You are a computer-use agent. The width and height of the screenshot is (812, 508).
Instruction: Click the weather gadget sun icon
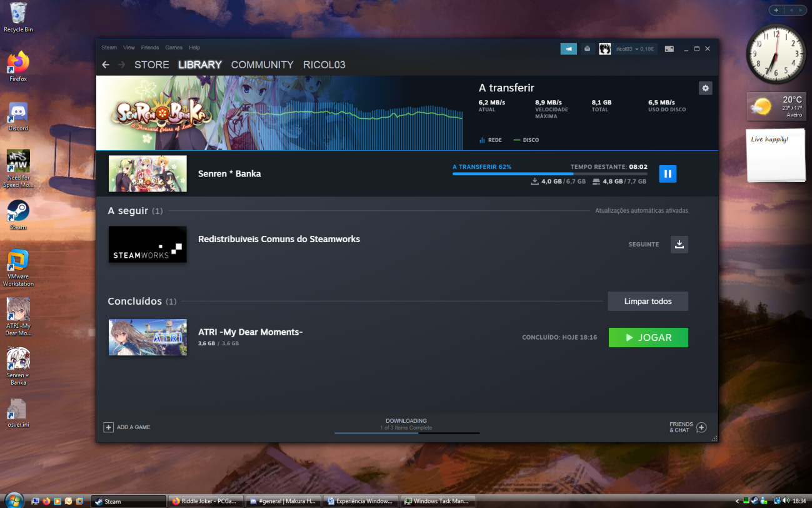761,107
